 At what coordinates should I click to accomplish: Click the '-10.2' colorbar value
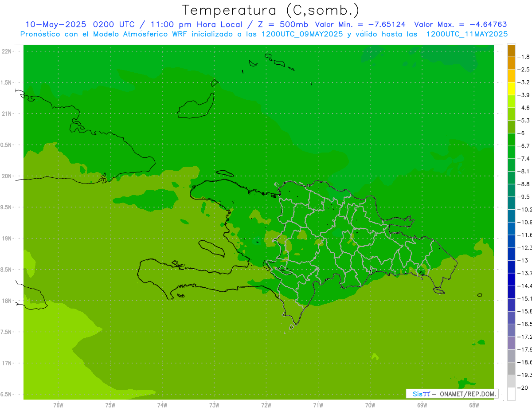(525, 209)
